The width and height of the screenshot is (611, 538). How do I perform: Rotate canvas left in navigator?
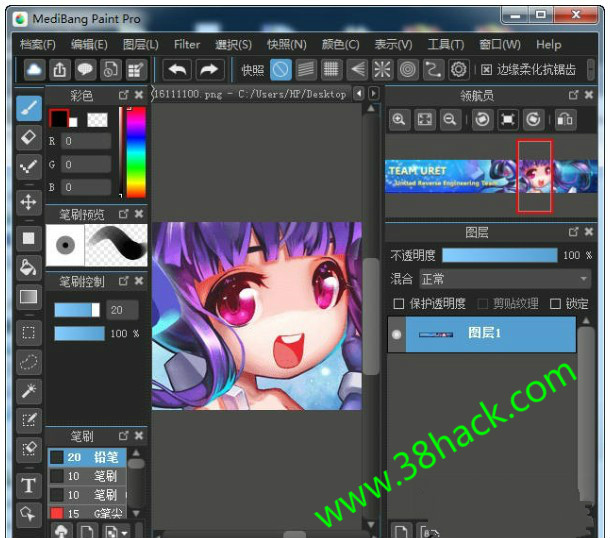click(x=482, y=119)
